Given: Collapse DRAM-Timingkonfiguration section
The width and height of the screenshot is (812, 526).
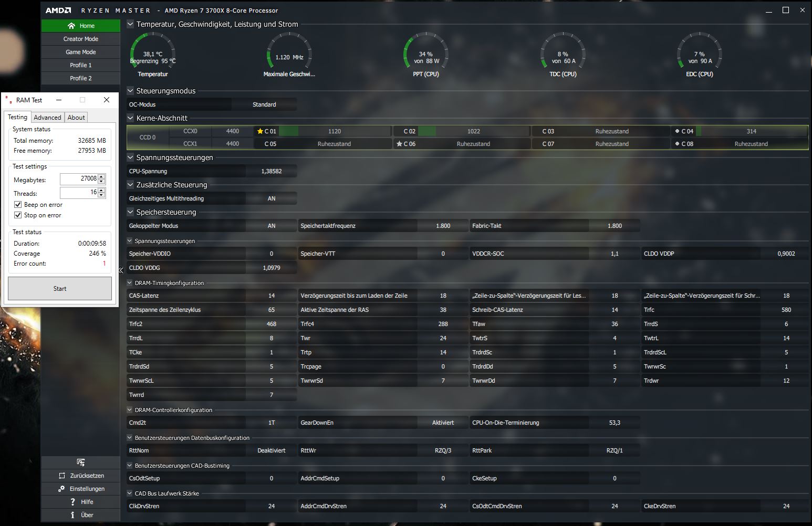Looking at the screenshot, I should (130, 283).
